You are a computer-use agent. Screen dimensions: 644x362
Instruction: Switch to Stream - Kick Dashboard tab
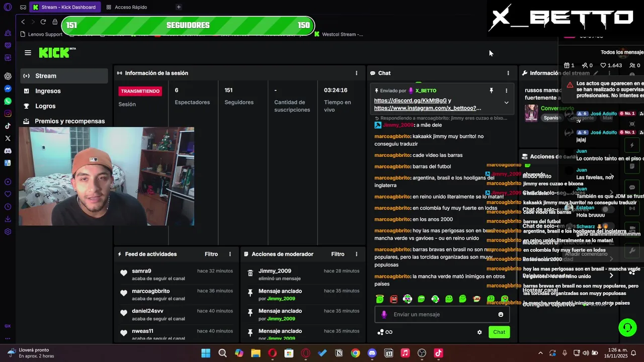[x=64, y=7]
